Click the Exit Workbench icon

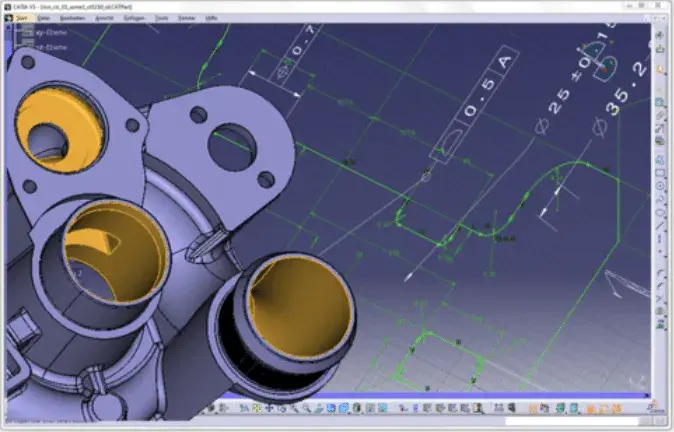(x=660, y=49)
